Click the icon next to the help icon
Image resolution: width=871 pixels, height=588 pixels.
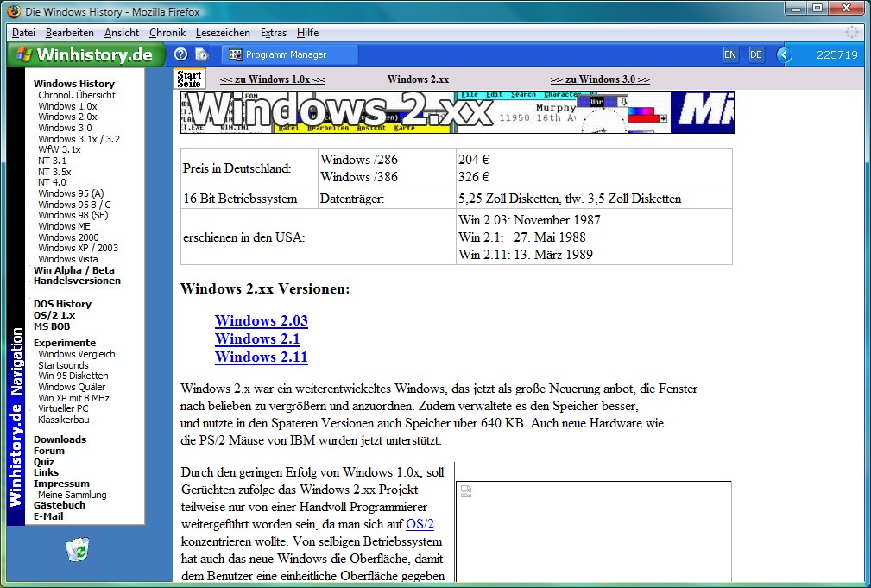coord(202,54)
